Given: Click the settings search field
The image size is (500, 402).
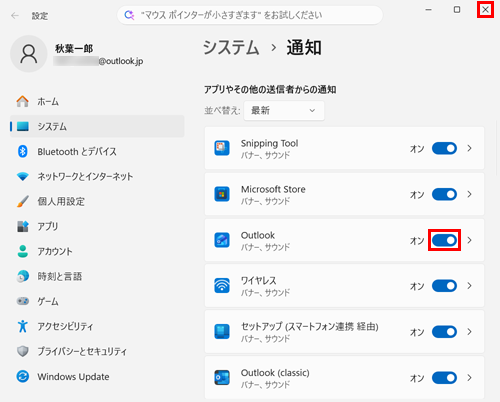Looking at the screenshot, I should coord(250,15).
